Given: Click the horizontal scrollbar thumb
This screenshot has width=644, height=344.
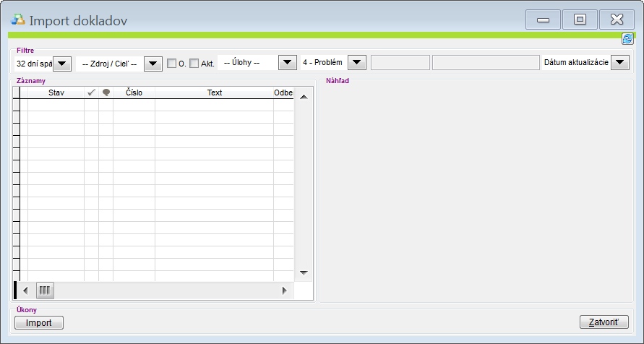Looking at the screenshot, I should tap(46, 290).
